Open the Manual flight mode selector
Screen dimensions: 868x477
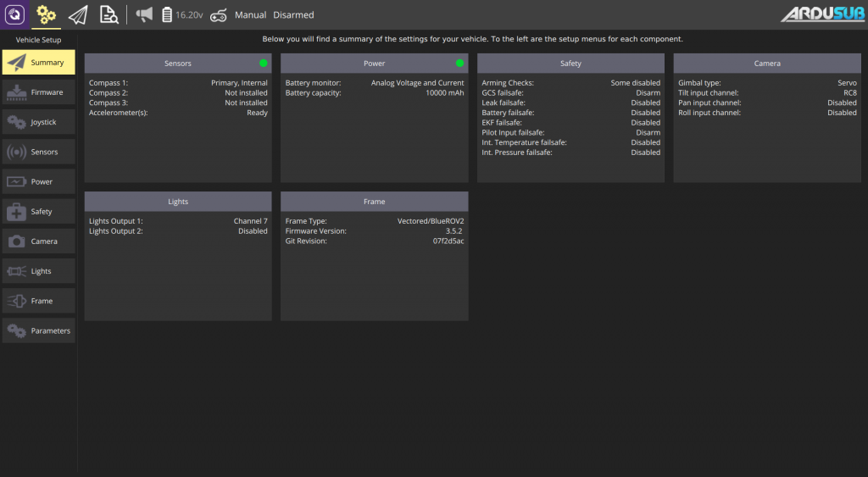(250, 15)
